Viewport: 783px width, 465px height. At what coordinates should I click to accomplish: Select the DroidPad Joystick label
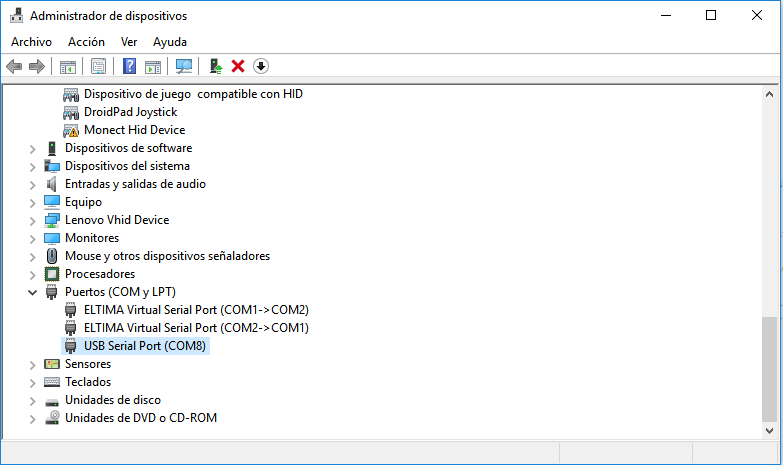(x=130, y=112)
